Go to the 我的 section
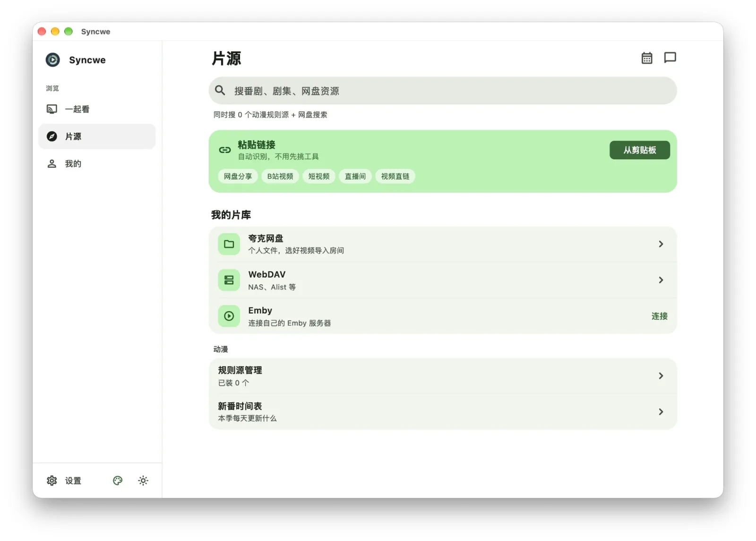Image resolution: width=756 pixels, height=541 pixels. [97, 164]
